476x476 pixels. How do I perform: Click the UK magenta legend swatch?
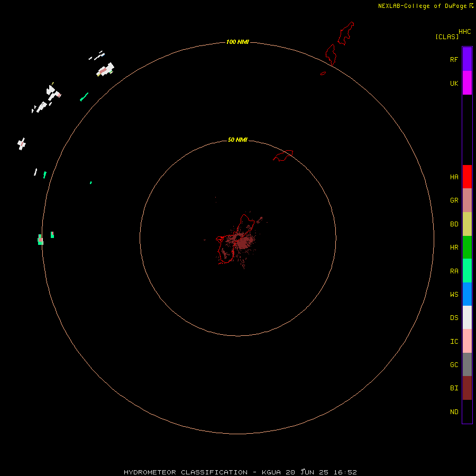(x=467, y=83)
